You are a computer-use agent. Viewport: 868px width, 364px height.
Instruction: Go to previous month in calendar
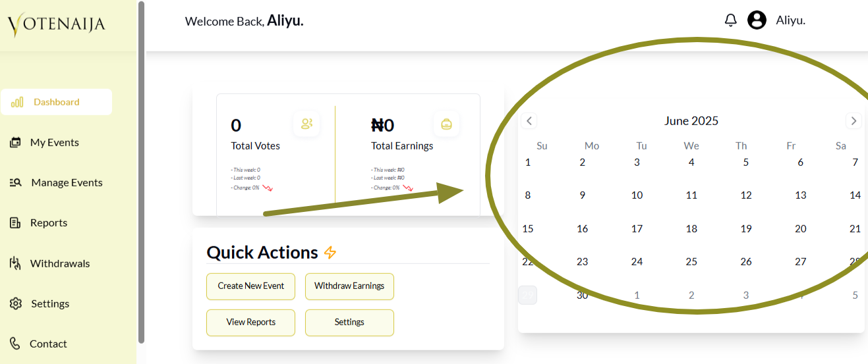pyautogui.click(x=529, y=120)
